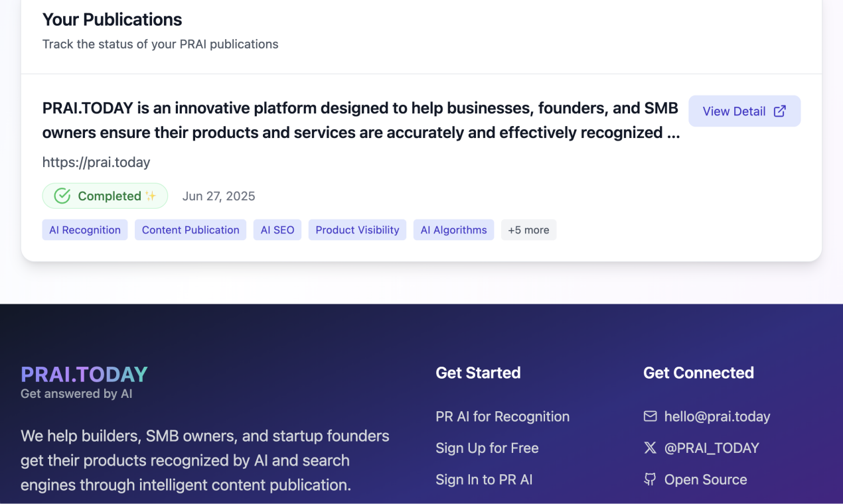Click the AI SEO tag
The height and width of the screenshot is (504, 843).
(277, 230)
